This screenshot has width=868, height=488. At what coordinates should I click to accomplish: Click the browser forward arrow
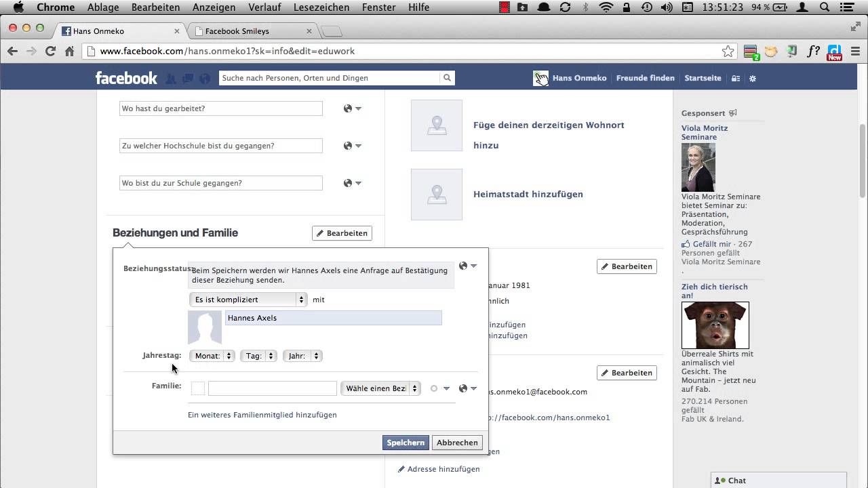pos(31,51)
